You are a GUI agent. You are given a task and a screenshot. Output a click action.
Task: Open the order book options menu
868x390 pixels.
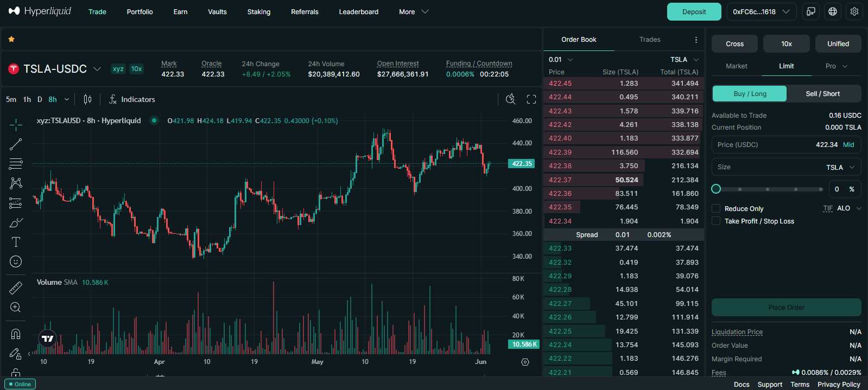696,40
